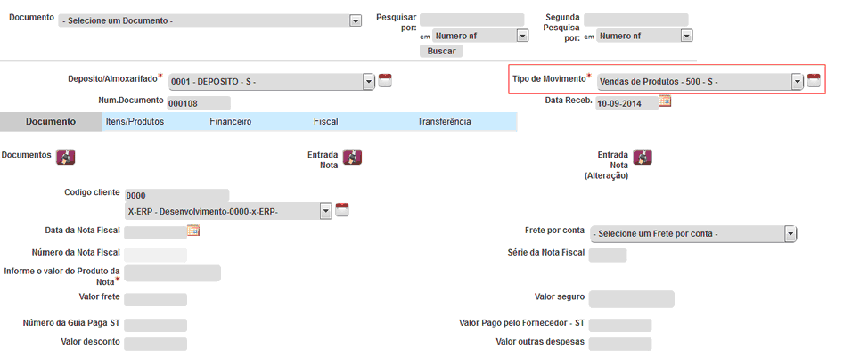Click the Valor frete input field

pyautogui.click(x=156, y=299)
